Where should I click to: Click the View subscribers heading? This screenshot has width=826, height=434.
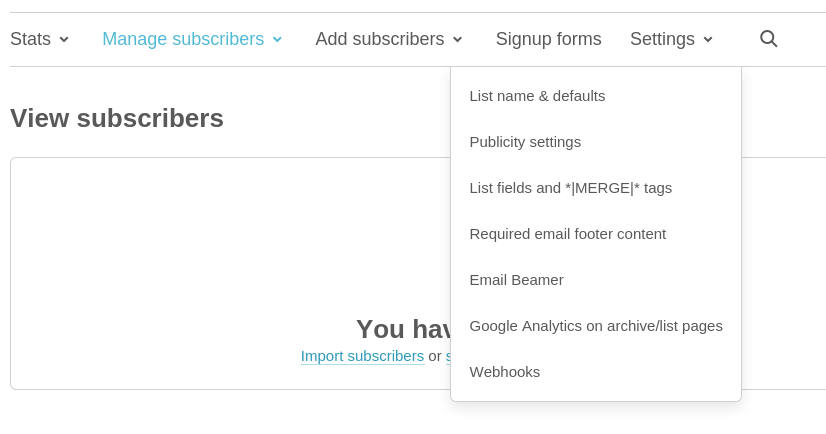(x=117, y=118)
